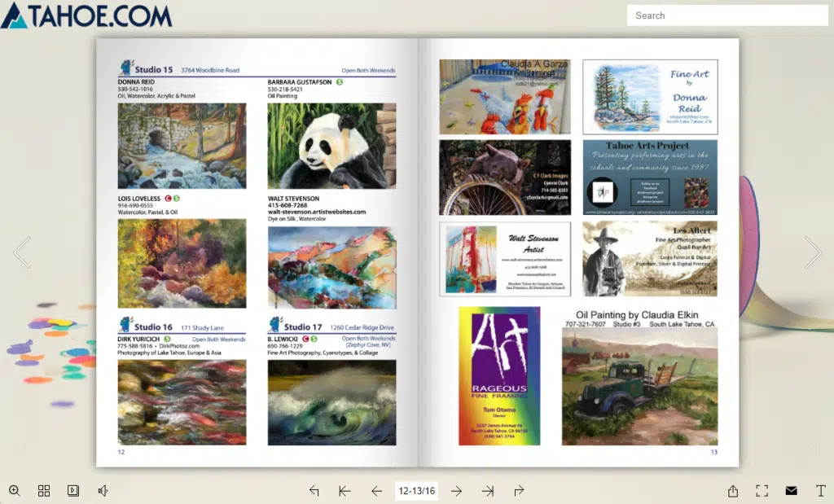The width and height of the screenshot is (834, 504).
Task: Mute the background sound
Action: click(103, 490)
